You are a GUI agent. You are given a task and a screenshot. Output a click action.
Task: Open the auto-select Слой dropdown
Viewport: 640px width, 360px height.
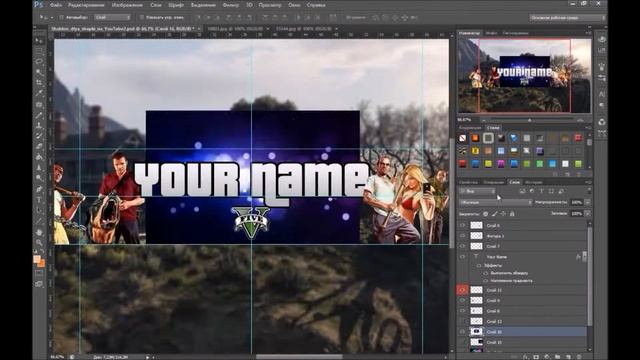coord(112,18)
